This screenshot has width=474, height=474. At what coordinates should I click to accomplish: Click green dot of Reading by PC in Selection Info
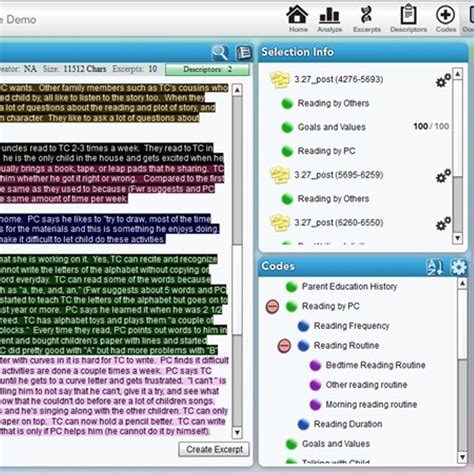tap(287, 151)
